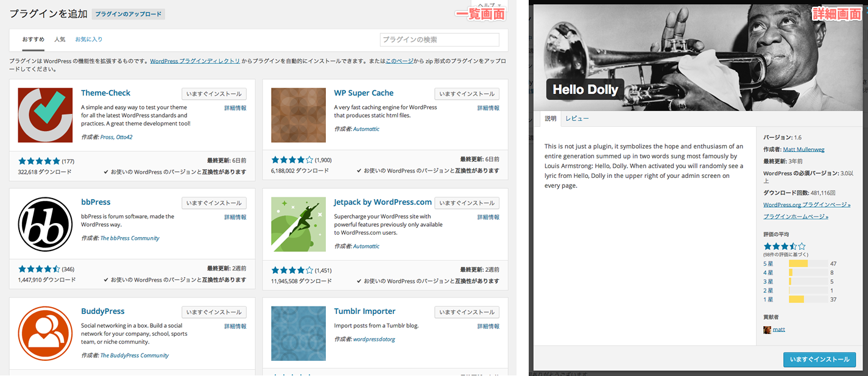Click Automattic author under WP Super Cache
The height and width of the screenshot is (376, 868).
tap(366, 129)
